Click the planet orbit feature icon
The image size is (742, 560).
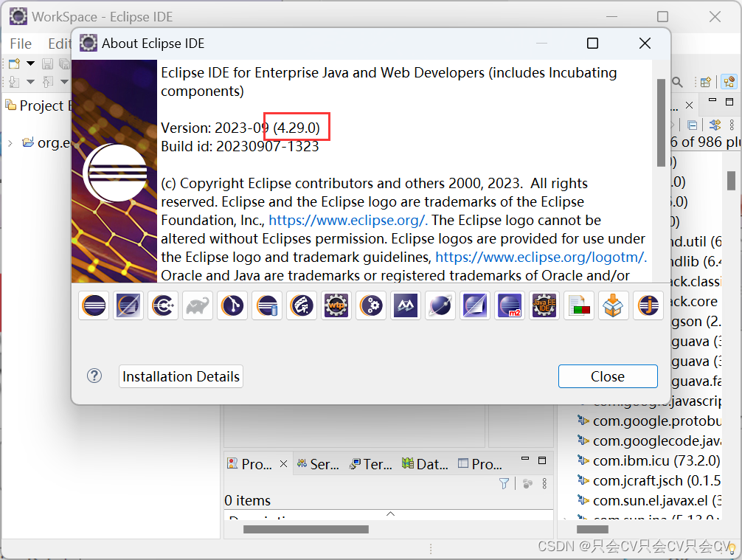coord(440,305)
